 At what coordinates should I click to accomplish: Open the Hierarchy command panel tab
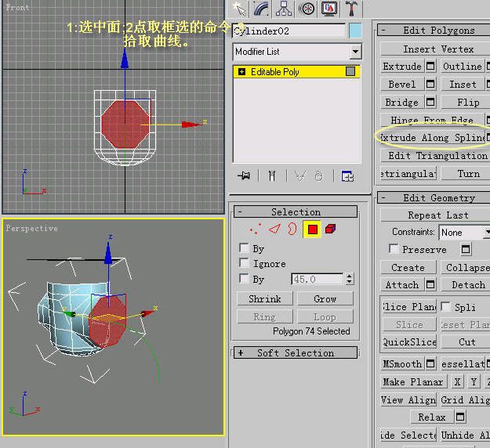pyautogui.click(x=284, y=9)
